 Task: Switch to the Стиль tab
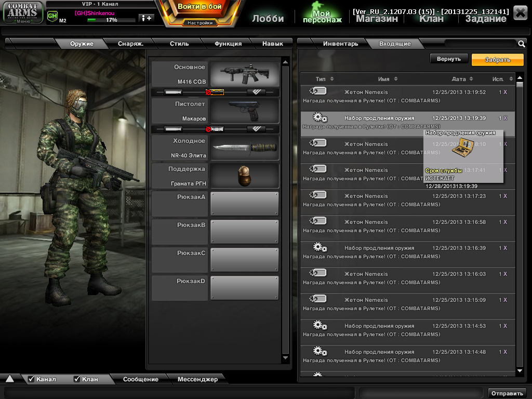tap(179, 44)
